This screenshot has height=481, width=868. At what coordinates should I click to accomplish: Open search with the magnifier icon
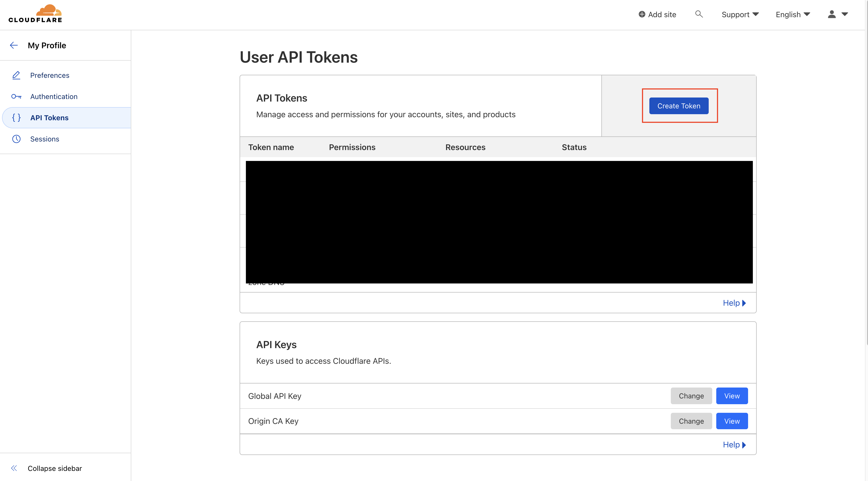coord(699,14)
